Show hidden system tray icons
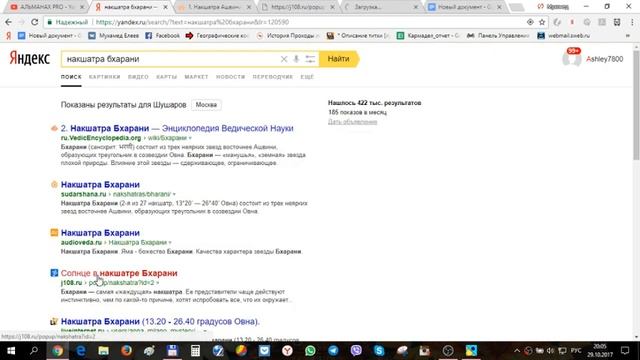640x360 pixels. coord(517,351)
